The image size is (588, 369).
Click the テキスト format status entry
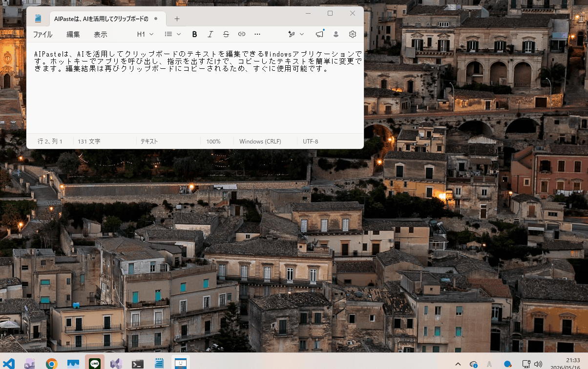tap(149, 142)
